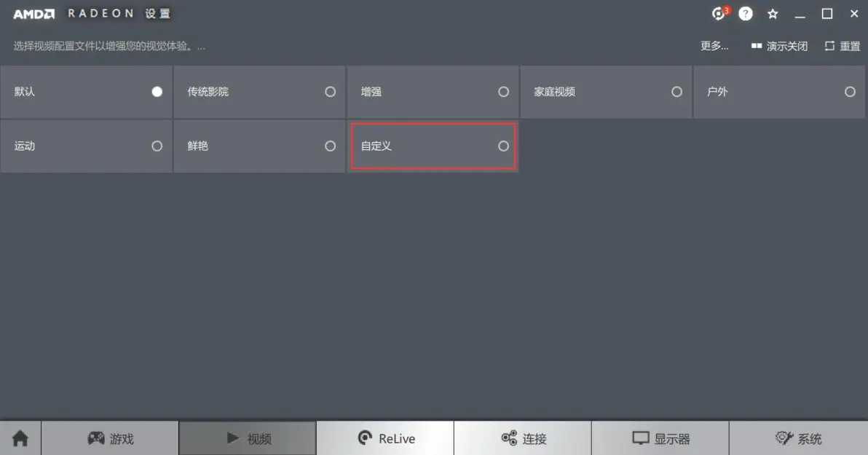Screen dimensions: 868x455
Task: Select the 运动 sports profile
Action: point(87,146)
